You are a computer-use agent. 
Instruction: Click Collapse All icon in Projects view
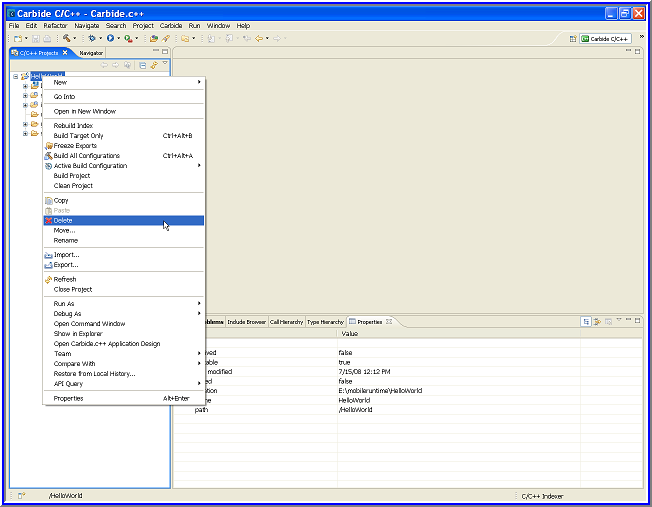click(142, 65)
